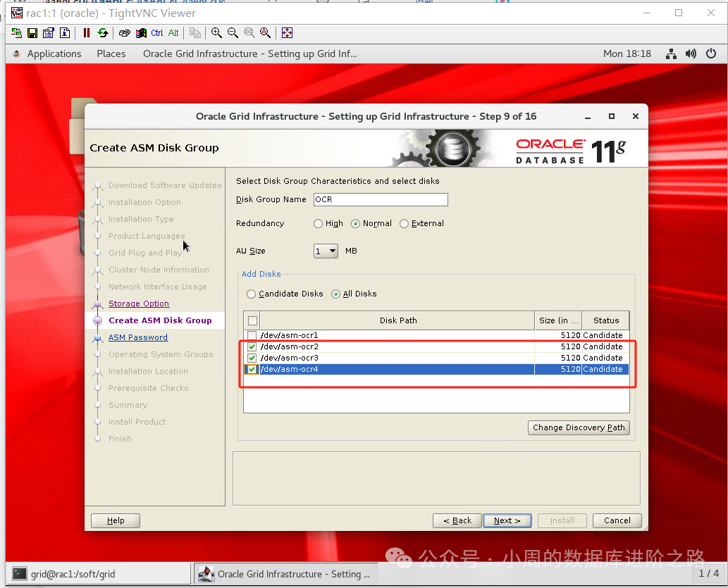Uncheck the /dev/asm-ocr4 checkbox
Viewport: 728px width, 588px height.
[x=252, y=370]
